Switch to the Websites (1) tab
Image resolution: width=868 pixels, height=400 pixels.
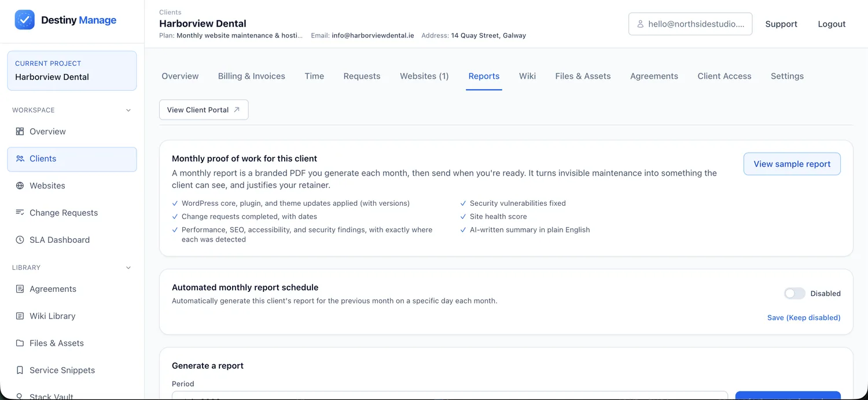[424, 76]
